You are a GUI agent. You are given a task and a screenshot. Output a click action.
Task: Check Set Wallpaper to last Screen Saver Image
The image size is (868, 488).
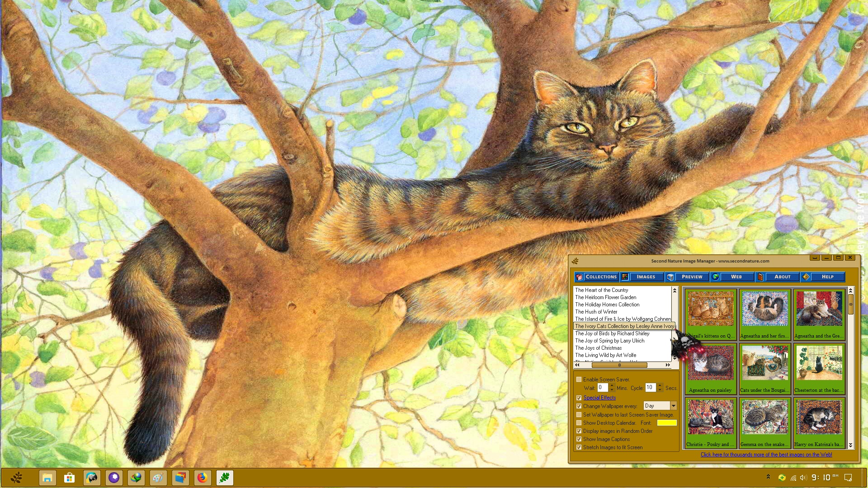tap(579, 415)
